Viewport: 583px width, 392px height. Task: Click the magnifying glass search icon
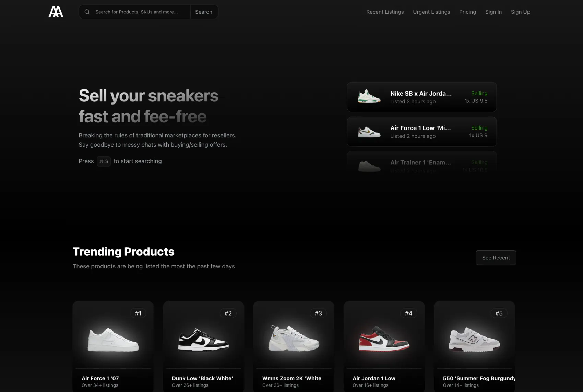[87, 12]
